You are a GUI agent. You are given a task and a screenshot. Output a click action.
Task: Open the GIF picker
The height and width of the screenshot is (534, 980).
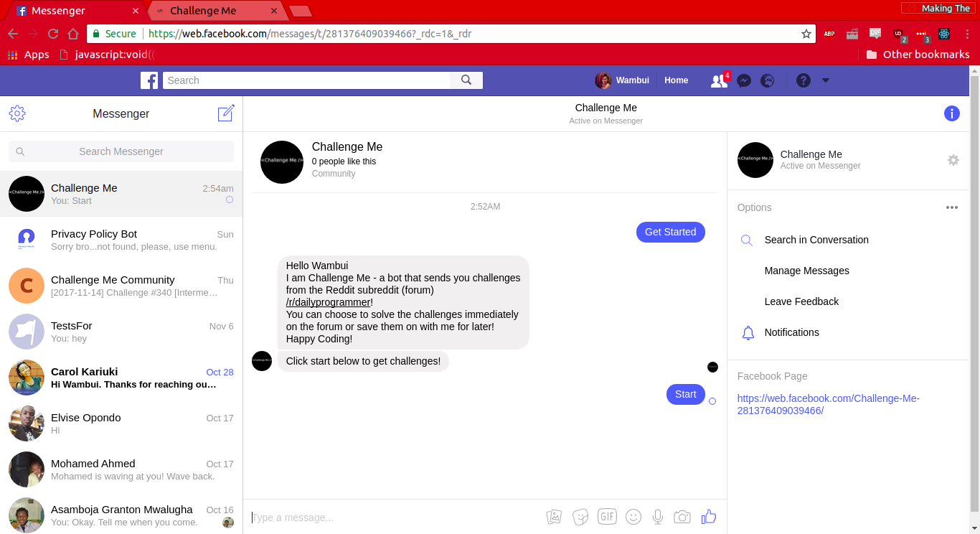[x=607, y=516]
